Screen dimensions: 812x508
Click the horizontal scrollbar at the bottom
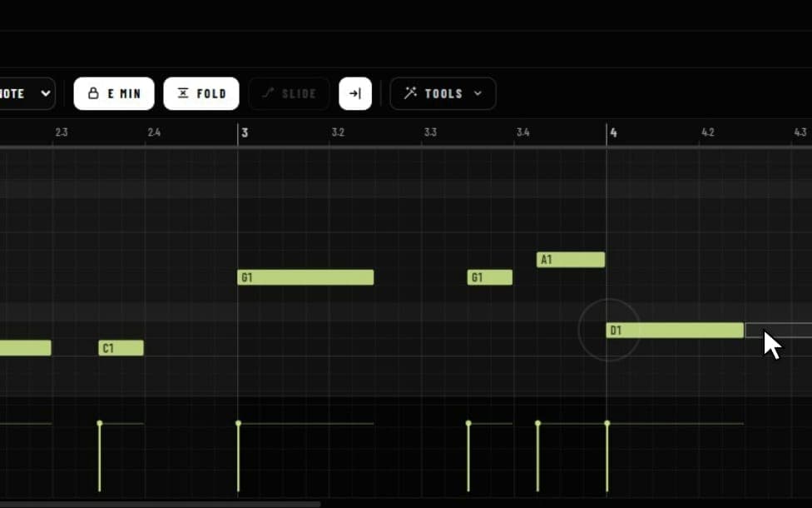point(160,505)
